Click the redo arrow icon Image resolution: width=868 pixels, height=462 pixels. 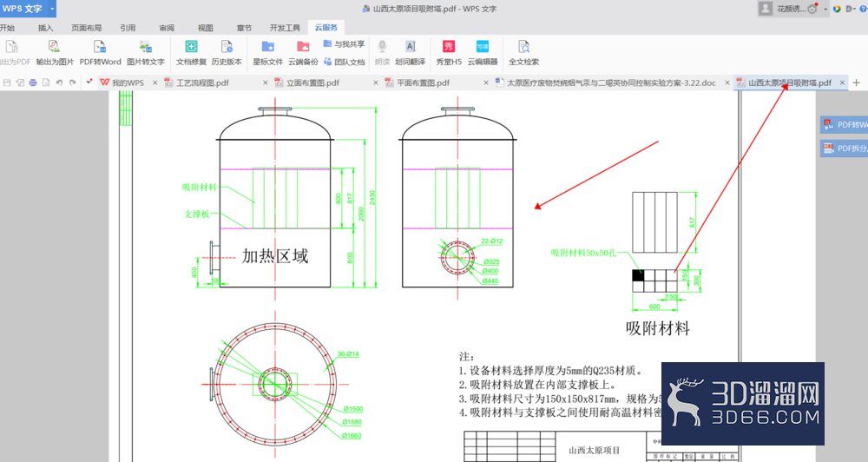click(73, 82)
